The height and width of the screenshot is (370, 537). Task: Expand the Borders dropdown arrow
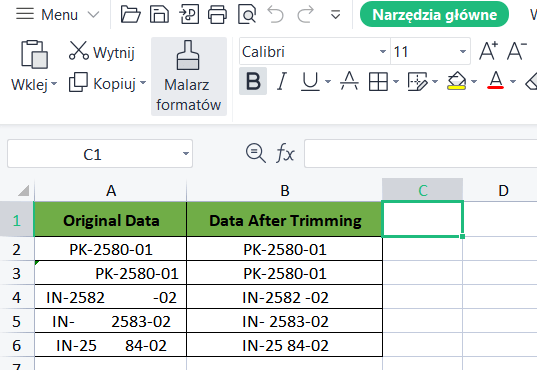tap(396, 82)
